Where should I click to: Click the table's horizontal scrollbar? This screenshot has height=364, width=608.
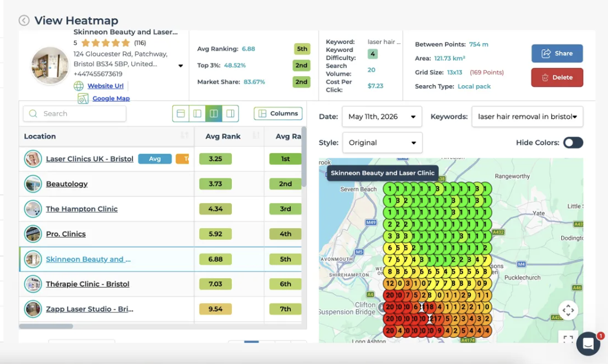(x=46, y=326)
